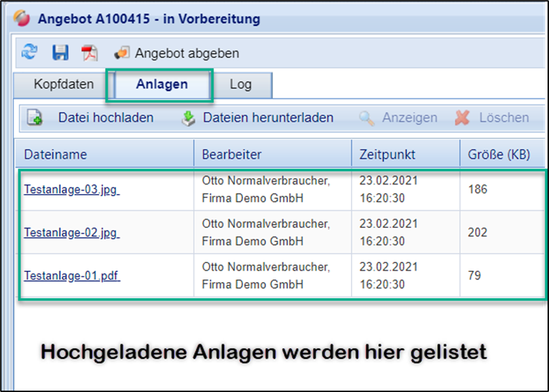Open the Testanlage-02.jpg link

click(72, 233)
